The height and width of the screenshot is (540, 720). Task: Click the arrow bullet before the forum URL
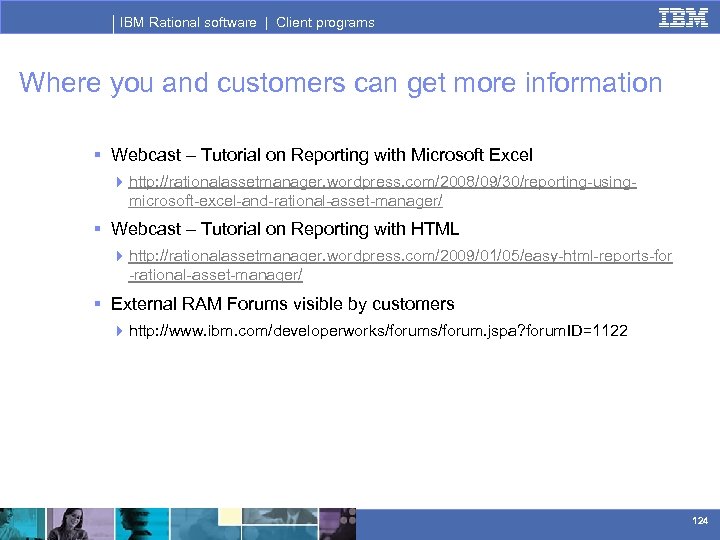(x=119, y=331)
